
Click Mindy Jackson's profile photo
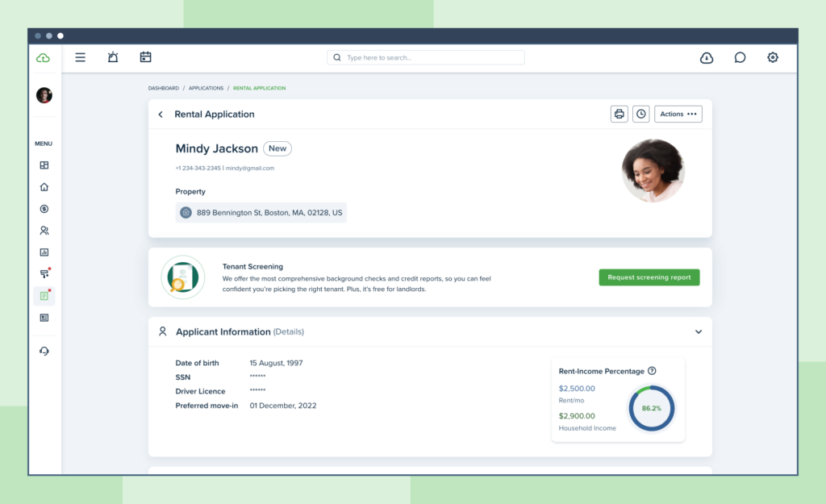tap(653, 171)
